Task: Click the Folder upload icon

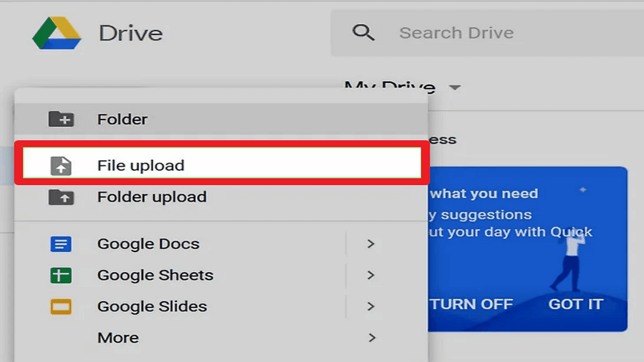Action: point(61,197)
